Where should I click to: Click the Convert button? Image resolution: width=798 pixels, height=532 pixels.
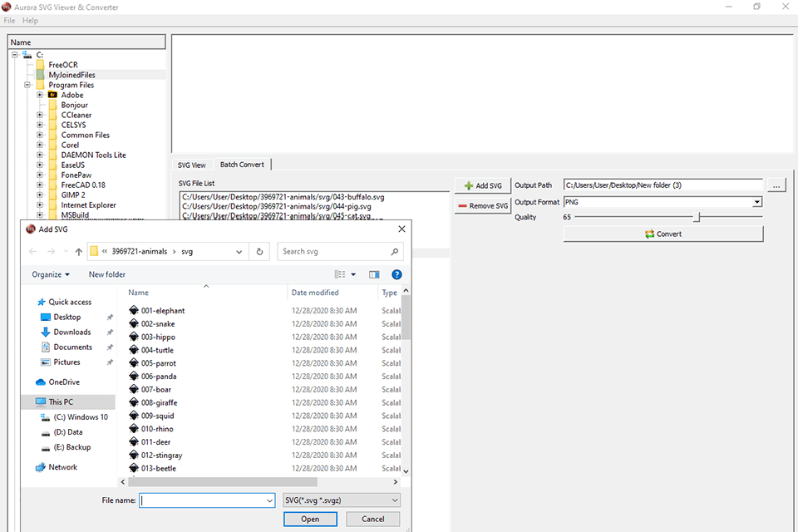[663, 234]
